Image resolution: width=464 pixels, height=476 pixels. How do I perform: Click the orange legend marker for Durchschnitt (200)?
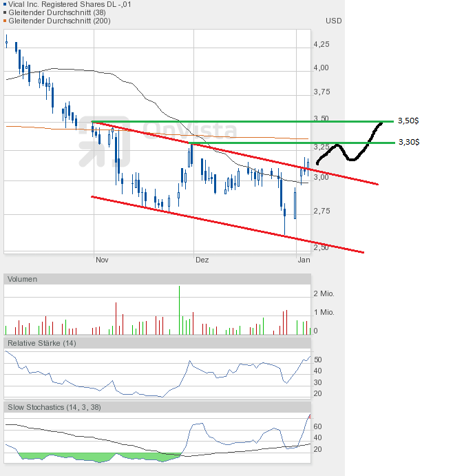click(x=5, y=21)
